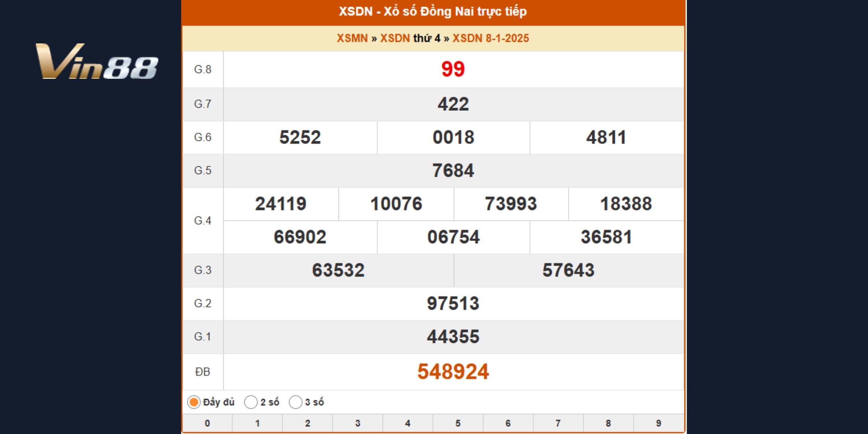Filter results by digit 1
The height and width of the screenshot is (434, 868).
click(x=257, y=423)
